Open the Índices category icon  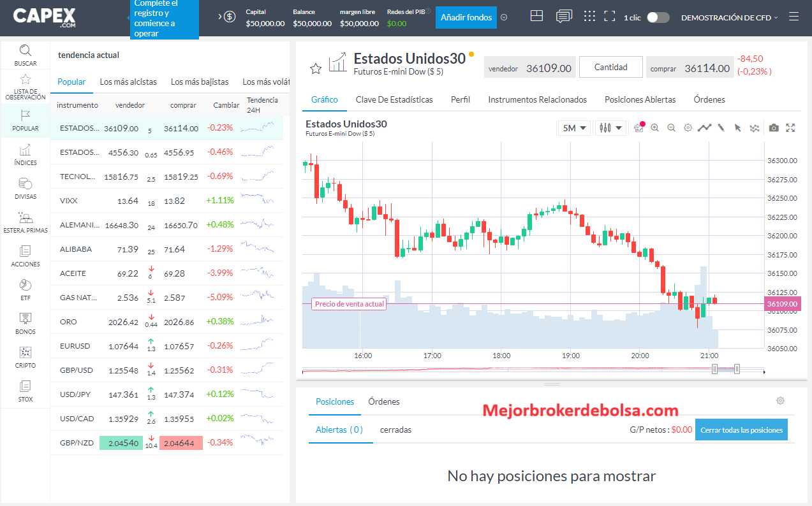(x=25, y=150)
